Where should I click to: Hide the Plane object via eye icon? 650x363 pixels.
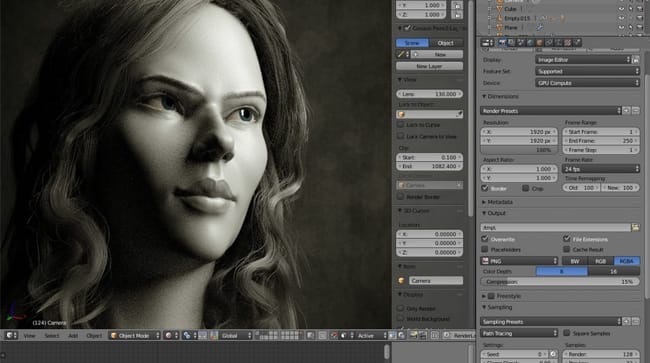coord(621,27)
